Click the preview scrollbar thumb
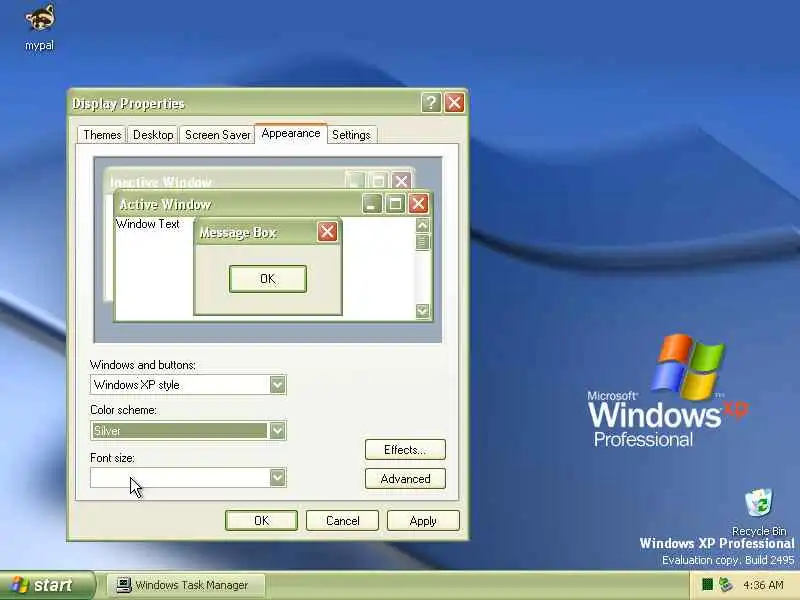800x600 pixels. point(422,242)
